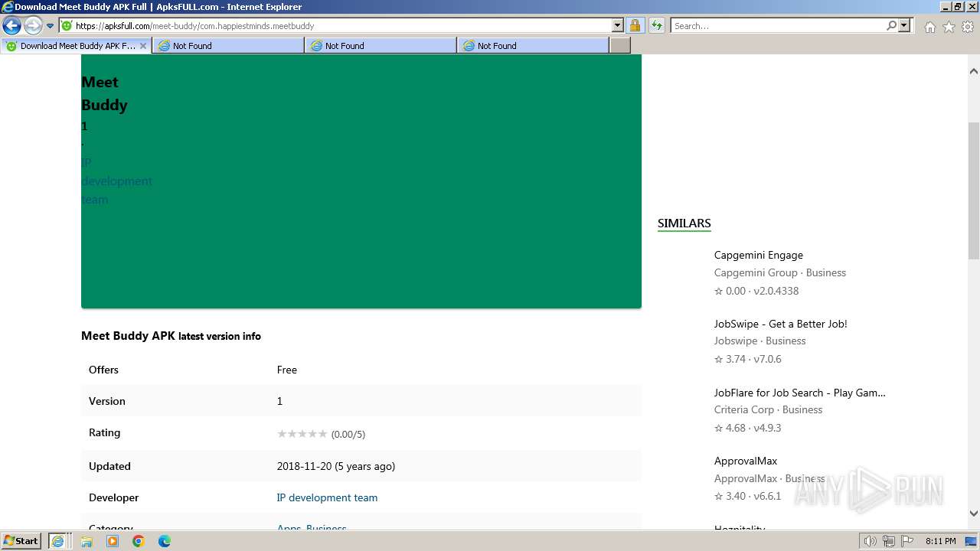Click the volume speaker tray icon
The width and height of the screenshot is (980, 551).
coord(871,541)
